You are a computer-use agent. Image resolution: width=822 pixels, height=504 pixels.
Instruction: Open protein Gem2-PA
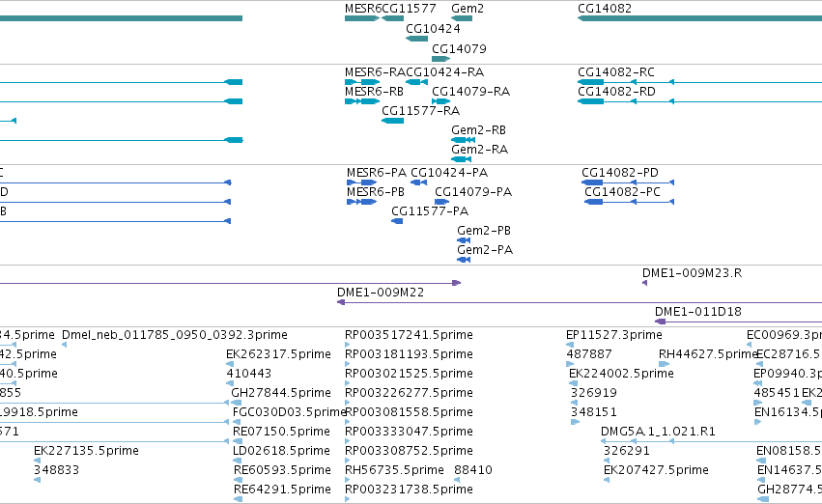(485, 250)
